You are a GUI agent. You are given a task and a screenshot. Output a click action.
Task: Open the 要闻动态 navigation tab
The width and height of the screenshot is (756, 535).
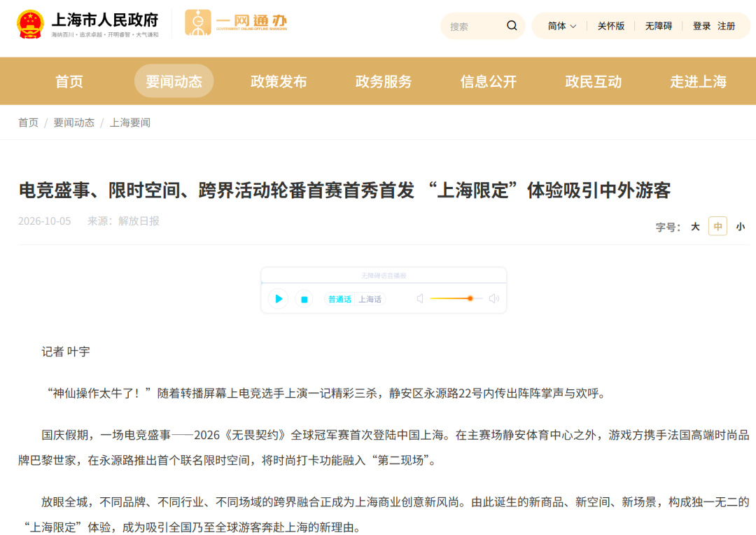coord(174,81)
